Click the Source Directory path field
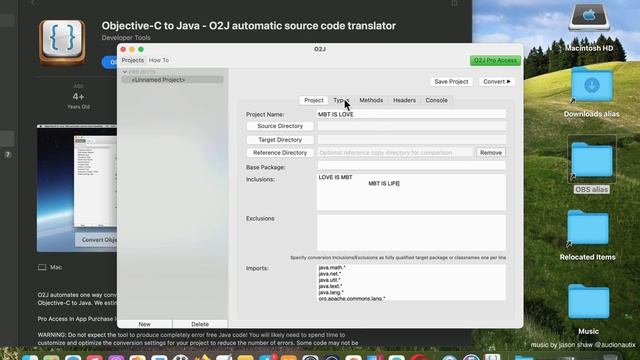 [411, 126]
